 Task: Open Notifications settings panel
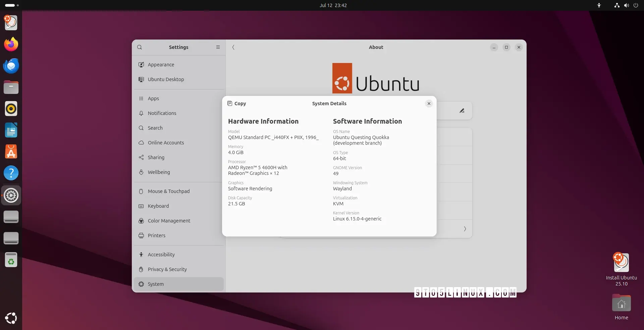(162, 113)
